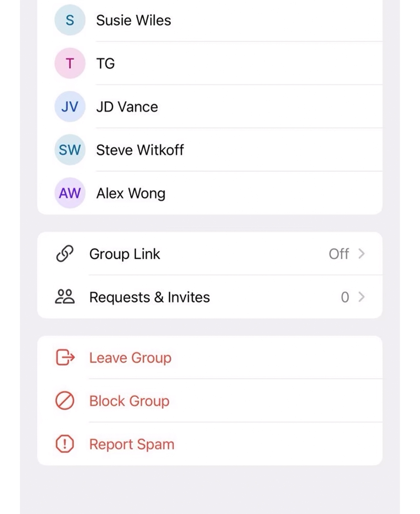The width and height of the screenshot is (420, 514).
Task: Tap the pink T avatar for TG
Action: point(70,63)
